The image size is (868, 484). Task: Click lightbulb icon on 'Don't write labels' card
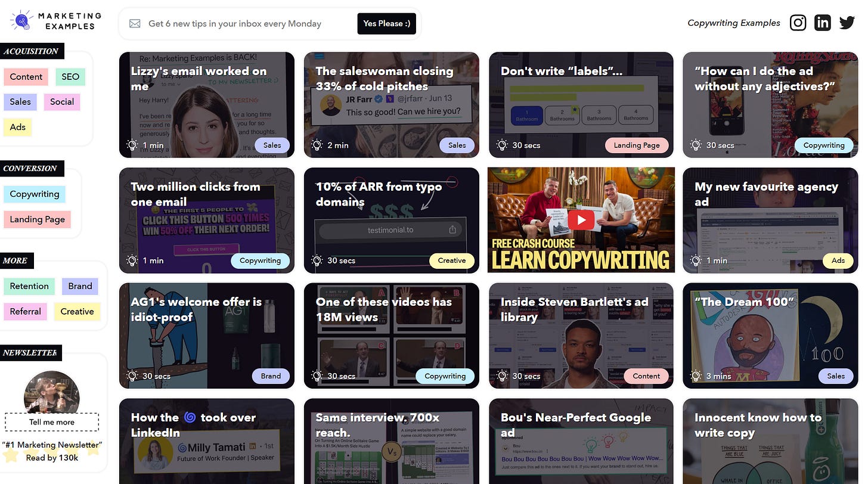click(502, 145)
